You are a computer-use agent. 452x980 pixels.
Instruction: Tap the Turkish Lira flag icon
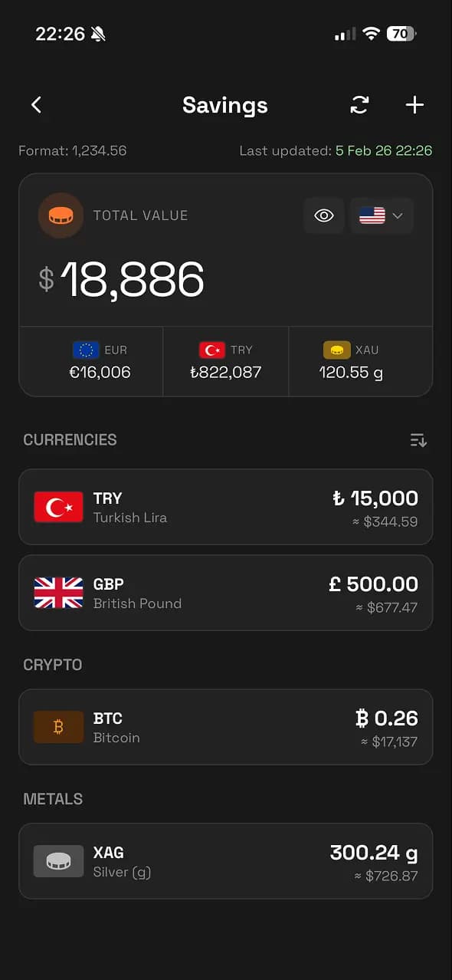coord(58,506)
